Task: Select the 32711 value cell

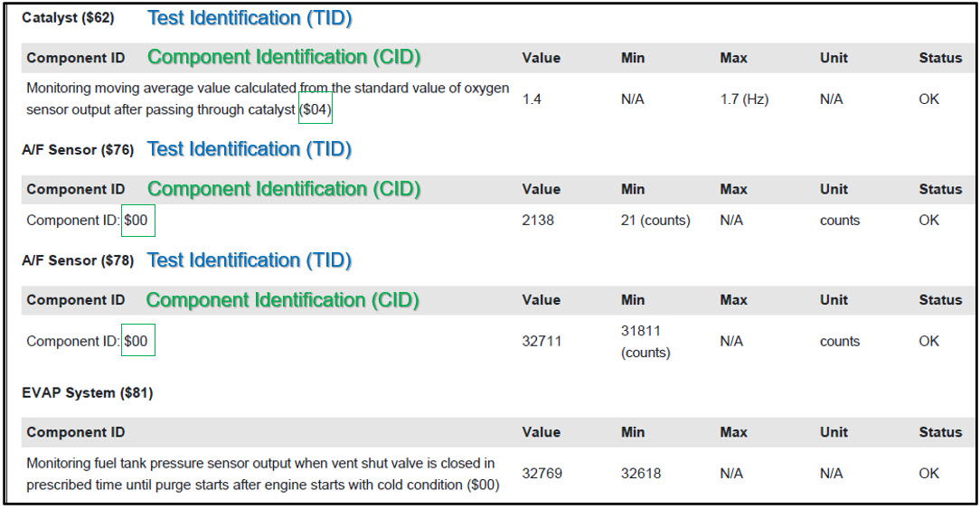Action: tap(542, 342)
